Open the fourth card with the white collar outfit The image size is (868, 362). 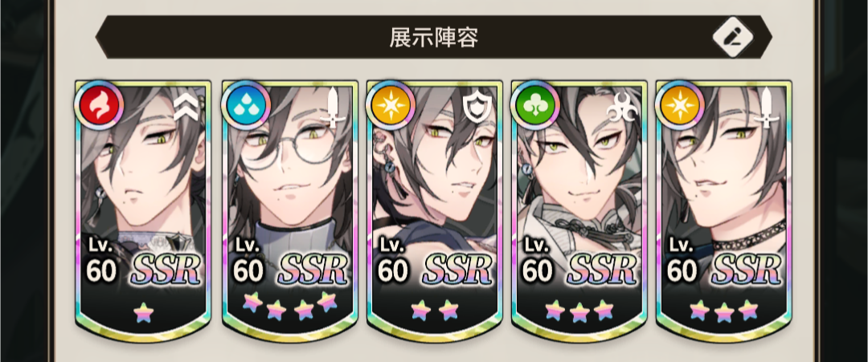(579, 211)
